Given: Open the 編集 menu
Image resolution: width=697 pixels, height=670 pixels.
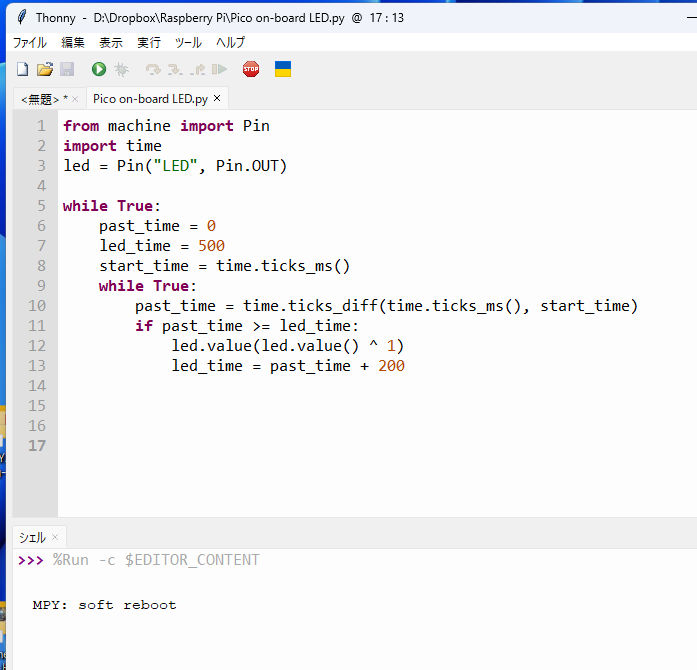Looking at the screenshot, I should pos(73,42).
